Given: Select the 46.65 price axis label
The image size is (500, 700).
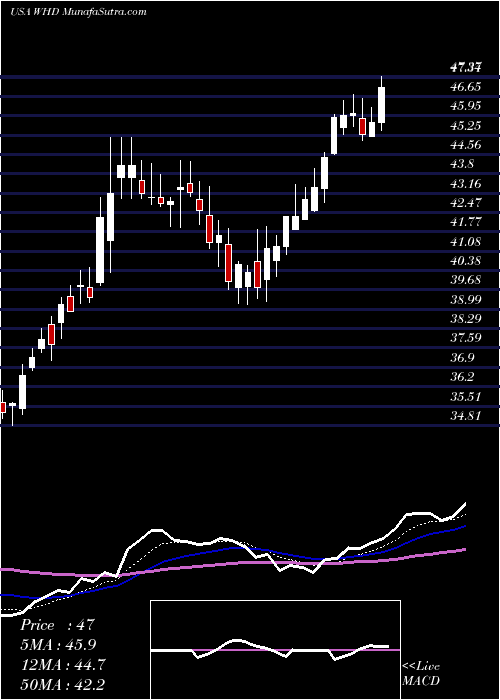Looking at the screenshot, I should point(466,87).
